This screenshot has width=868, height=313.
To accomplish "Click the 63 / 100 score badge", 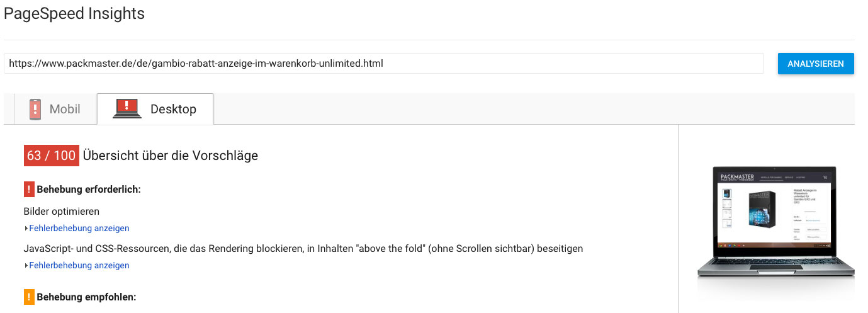I will pyautogui.click(x=52, y=156).
